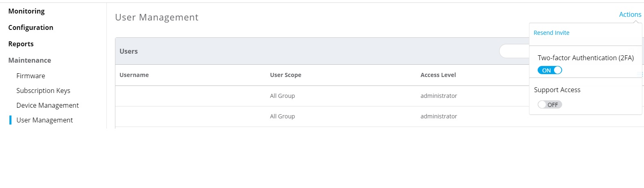
Task: Sort by User Scope column header
Action: [286, 75]
